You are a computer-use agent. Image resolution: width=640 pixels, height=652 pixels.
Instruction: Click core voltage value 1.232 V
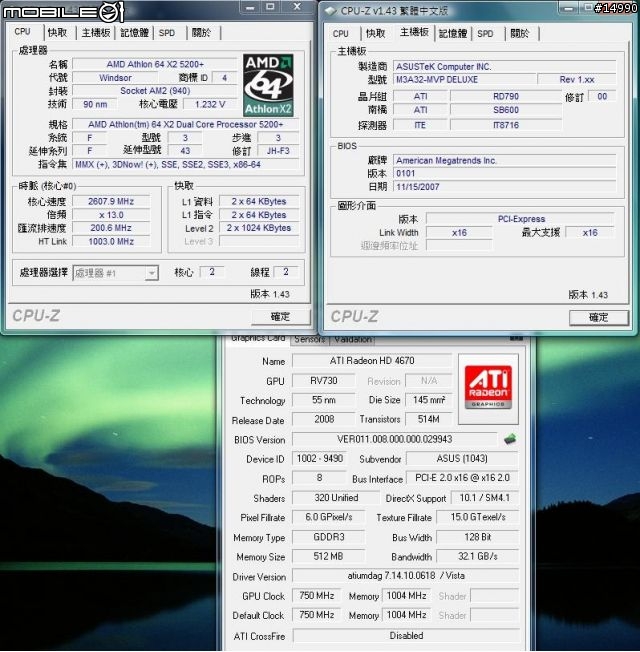click(x=210, y=104)
